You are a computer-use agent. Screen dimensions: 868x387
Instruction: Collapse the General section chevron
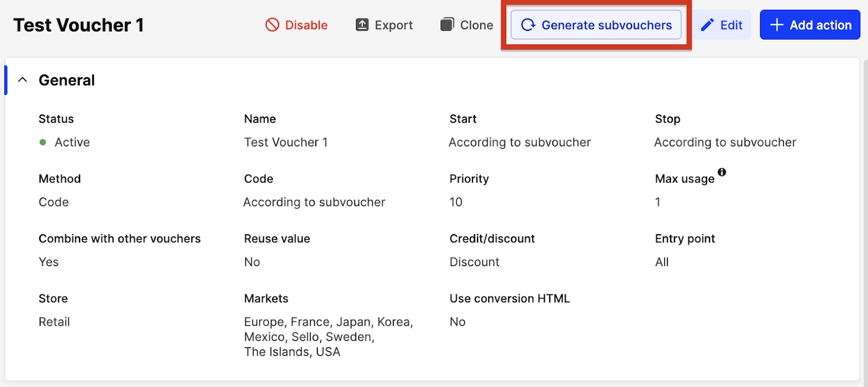22,80
